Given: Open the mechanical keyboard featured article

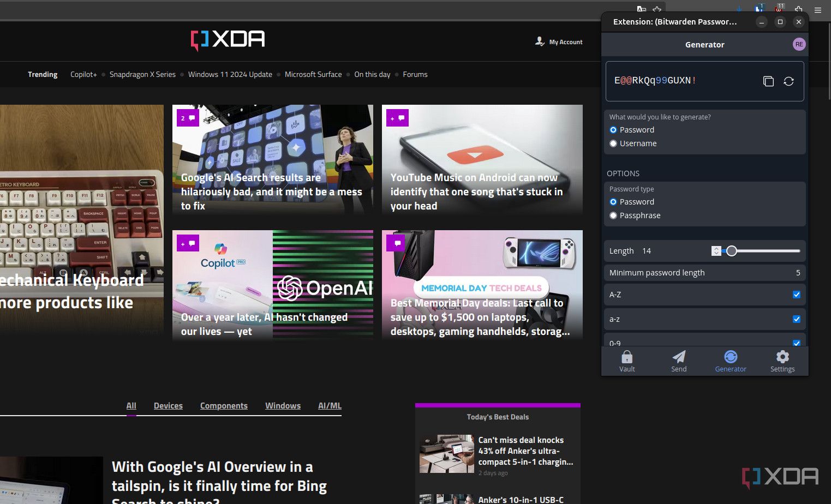Looking at the screenshot, I should point(72,291).
